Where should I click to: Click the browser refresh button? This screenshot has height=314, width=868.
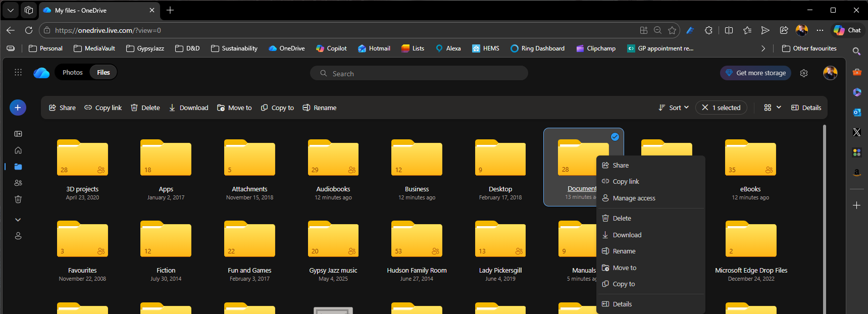click(x=29, y=30)
